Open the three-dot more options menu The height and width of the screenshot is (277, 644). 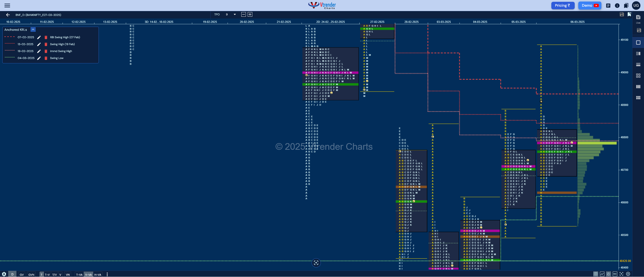pyautogui.click(x=107, y=274)
